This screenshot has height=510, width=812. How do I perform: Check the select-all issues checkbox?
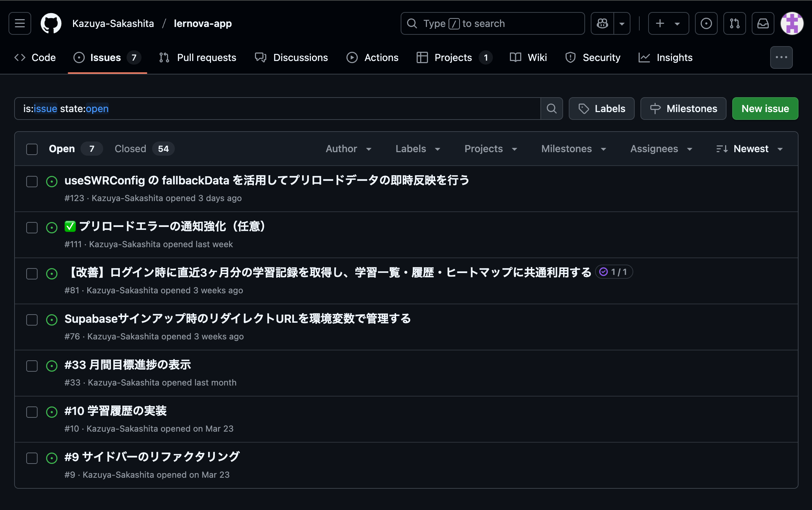coord(32,149)
